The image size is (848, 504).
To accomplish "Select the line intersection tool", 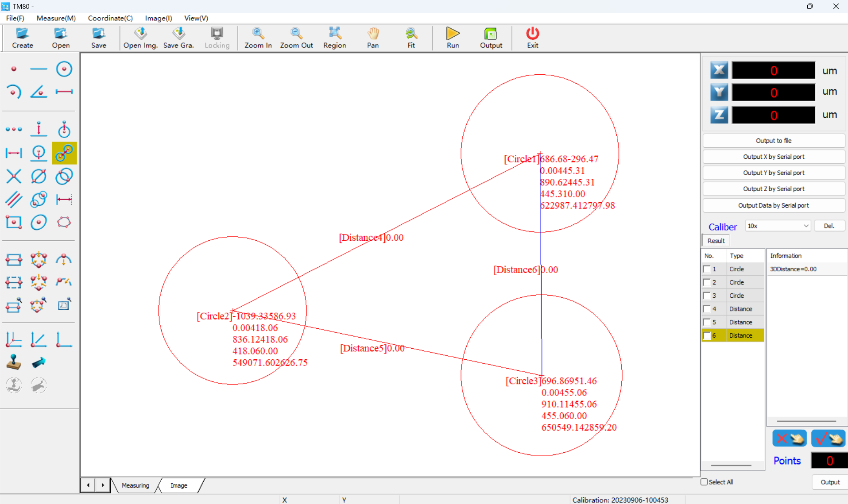I will (14, 176).
